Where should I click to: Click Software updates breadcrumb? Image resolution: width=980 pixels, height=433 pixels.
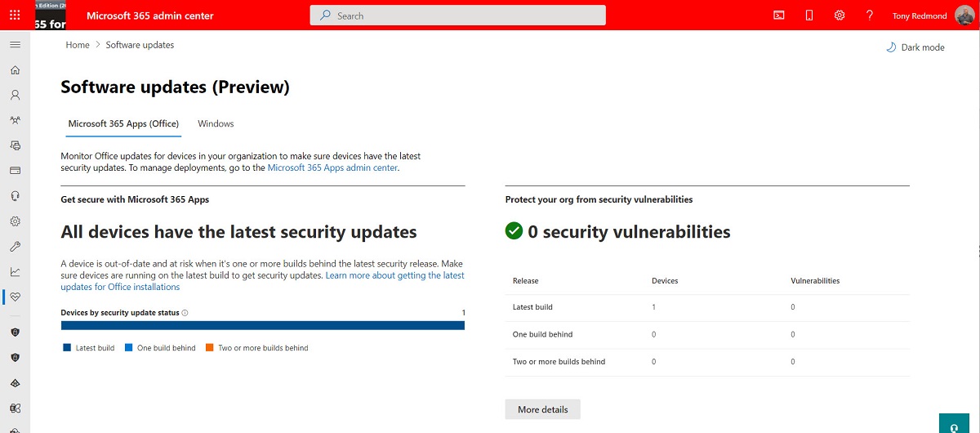[x=140, y=45]
